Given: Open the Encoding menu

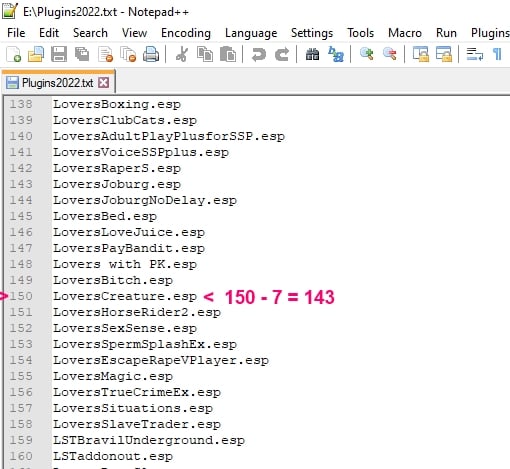Looking at the screenshot, I should tap(186, 33).
